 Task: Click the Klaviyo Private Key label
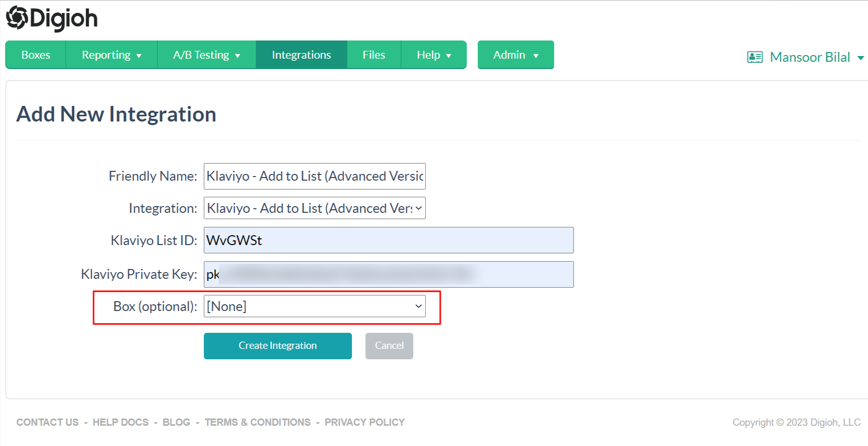coord(139,274)
